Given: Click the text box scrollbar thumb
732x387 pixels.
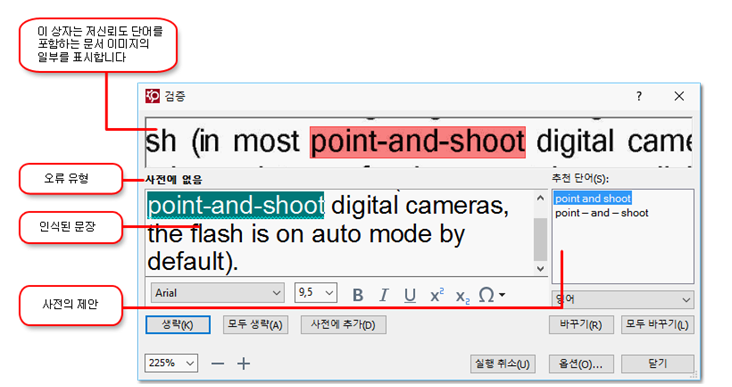Looking at the screenshot, I should click(x=540, y=239).
